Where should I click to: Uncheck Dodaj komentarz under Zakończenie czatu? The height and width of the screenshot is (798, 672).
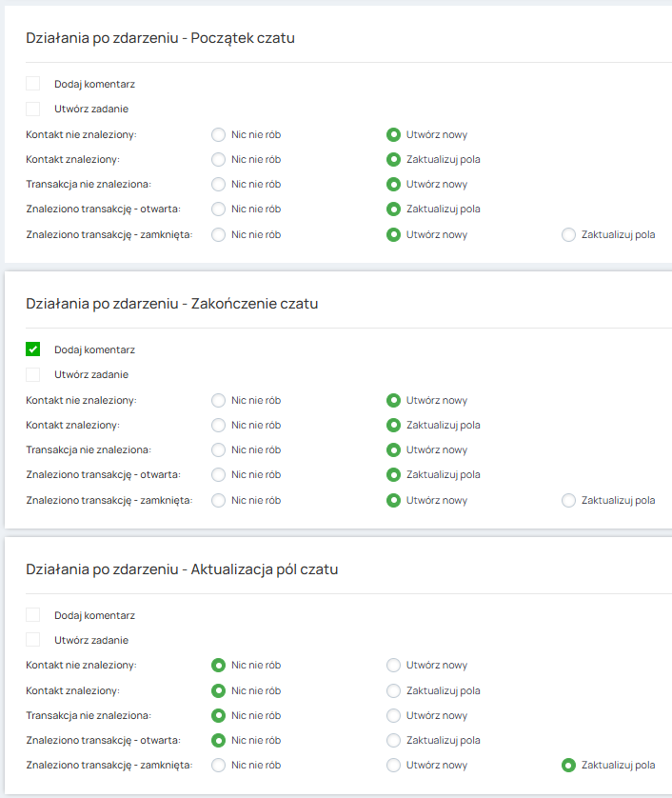33,349
